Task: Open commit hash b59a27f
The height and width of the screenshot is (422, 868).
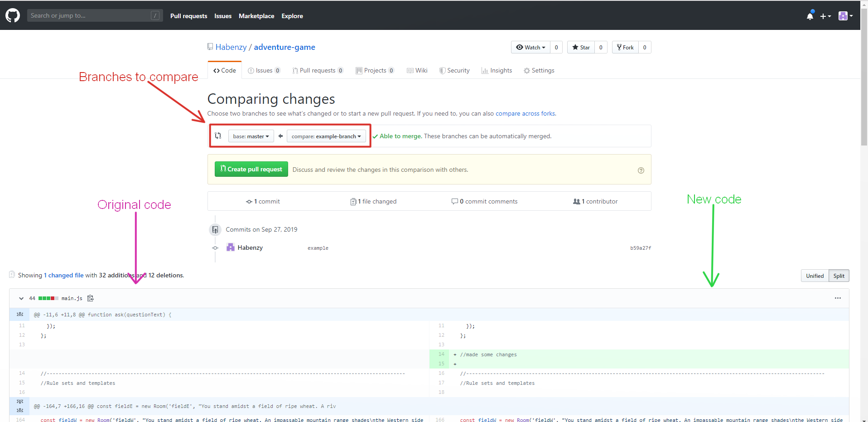Action: pyautogui.click(x=641, y=248)
